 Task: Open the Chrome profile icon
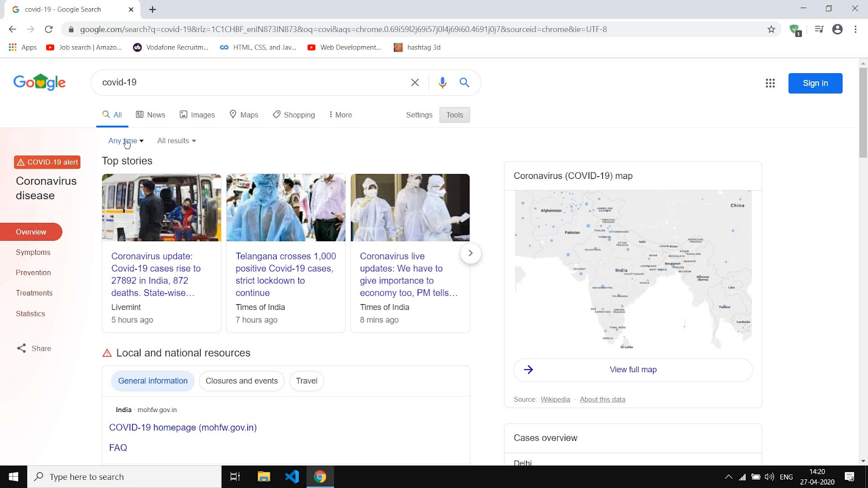click(838, 29)
